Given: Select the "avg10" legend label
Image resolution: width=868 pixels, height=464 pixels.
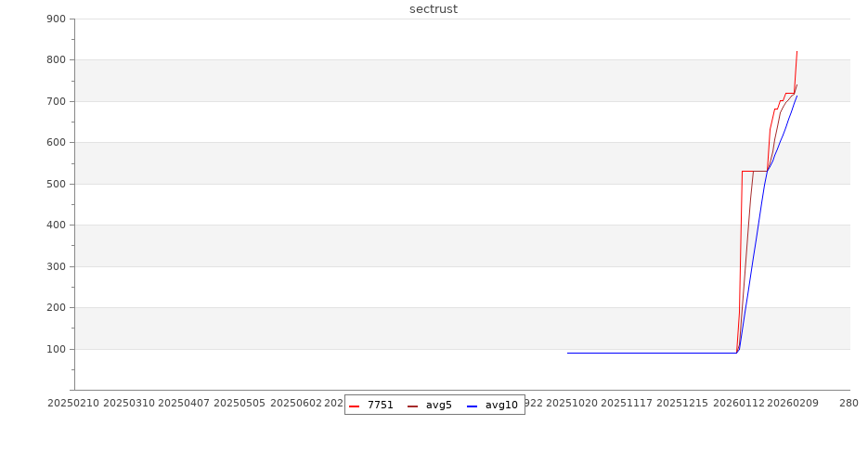Looking at the screenshot, I should (x=501, y=406).
